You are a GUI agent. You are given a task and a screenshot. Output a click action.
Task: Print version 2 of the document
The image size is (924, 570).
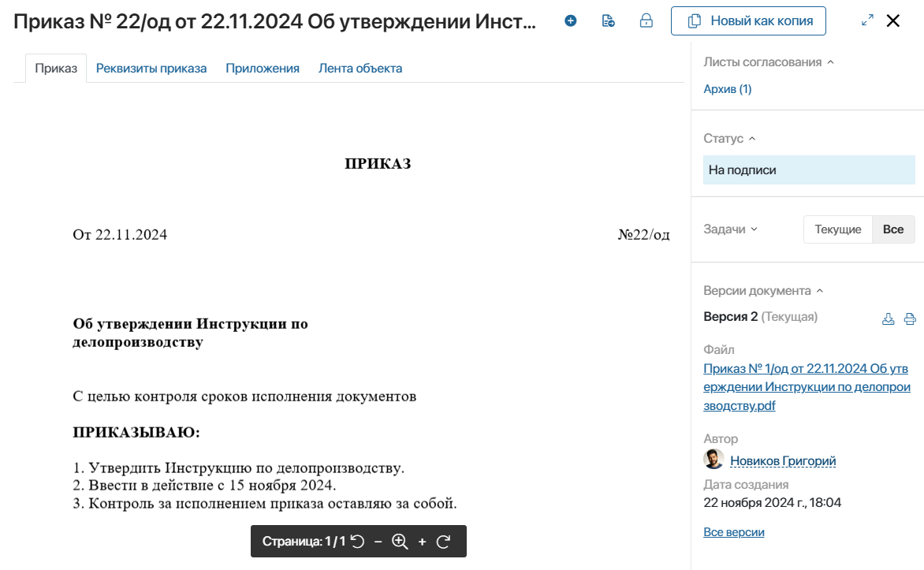(910, 319)
